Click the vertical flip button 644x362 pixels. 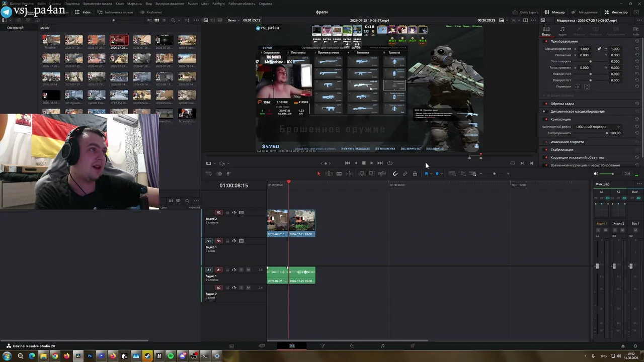[587, 87]
